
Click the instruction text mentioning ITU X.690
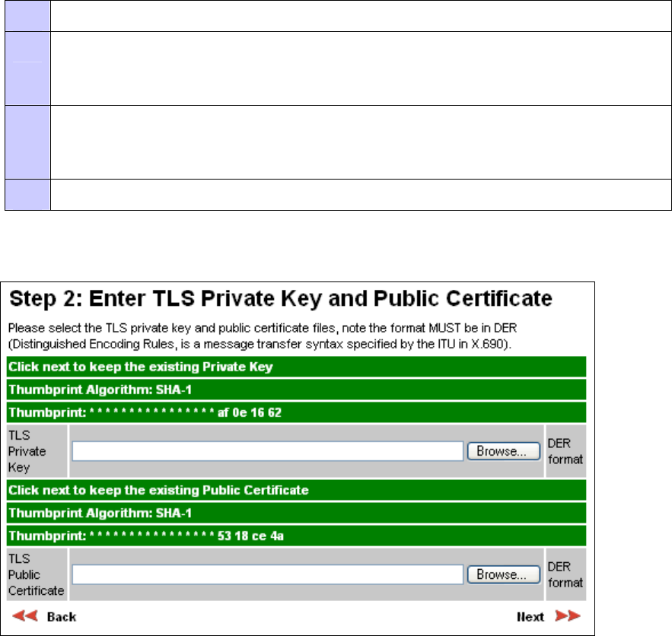(263, 335)
